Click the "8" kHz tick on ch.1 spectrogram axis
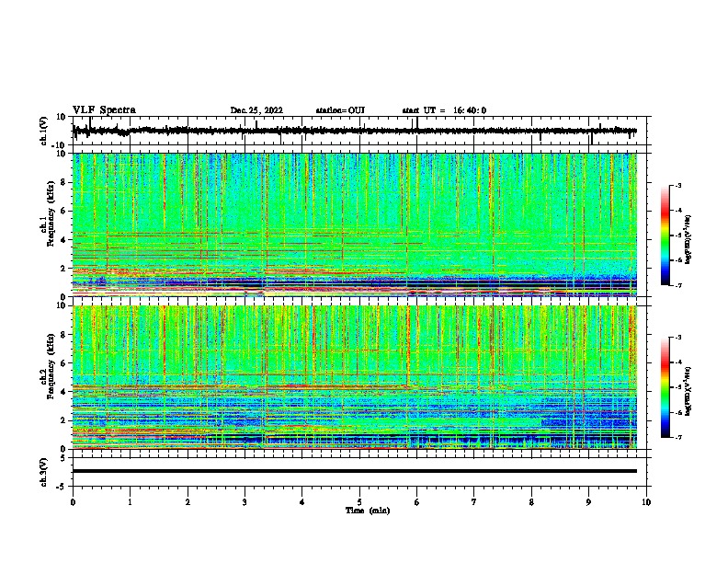This screenshot has width=728, height=563. pyautogui.click(x=63, y=182)
